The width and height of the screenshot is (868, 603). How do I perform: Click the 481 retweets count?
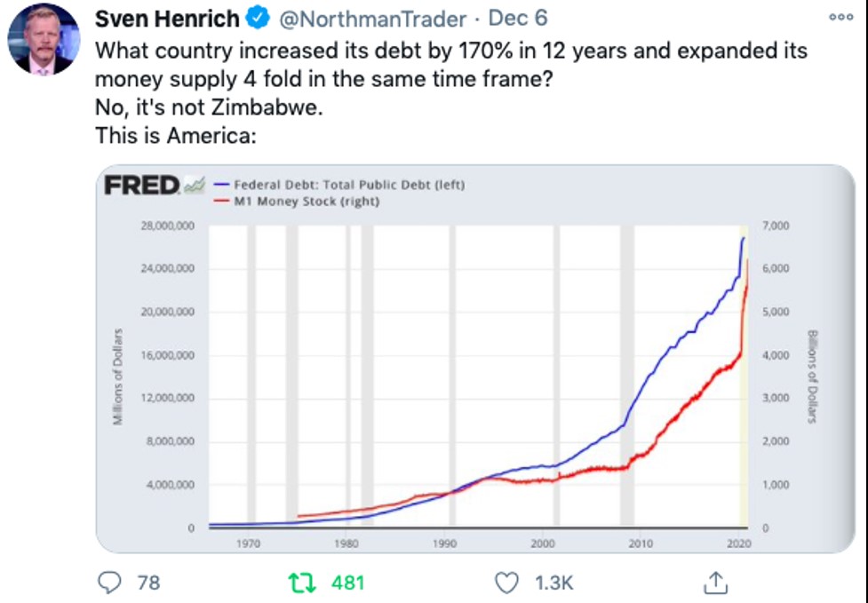[x=347, y=583]
